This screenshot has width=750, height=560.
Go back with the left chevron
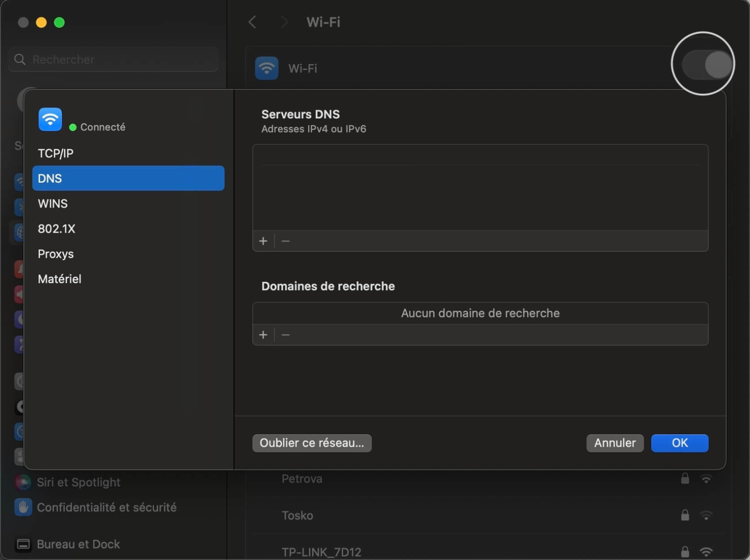[252, 22]
